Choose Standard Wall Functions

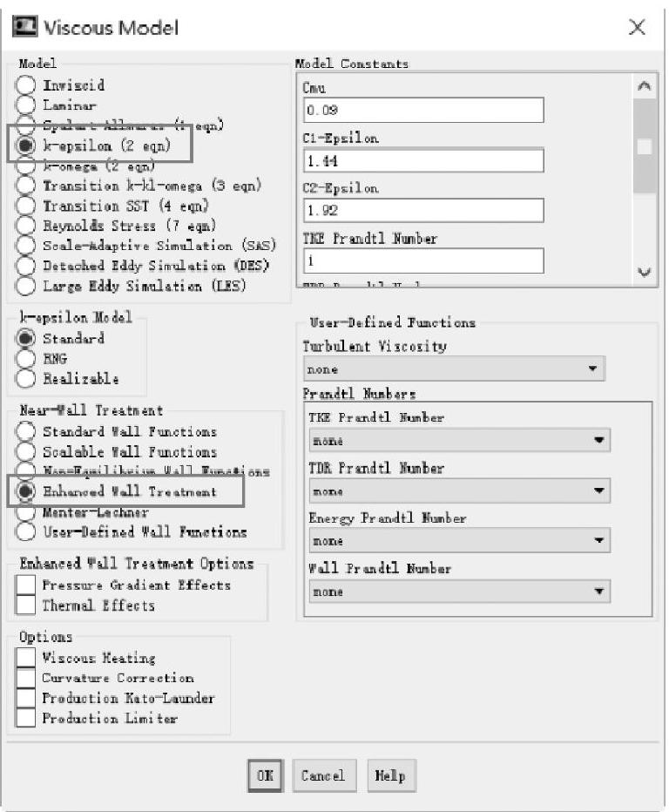click(x=25, y=431)
